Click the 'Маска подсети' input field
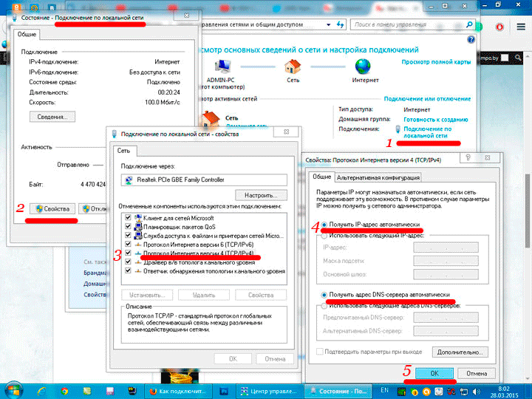Image resolution: width=532 pixels, height=399 pixels. (x=446, y=261)
